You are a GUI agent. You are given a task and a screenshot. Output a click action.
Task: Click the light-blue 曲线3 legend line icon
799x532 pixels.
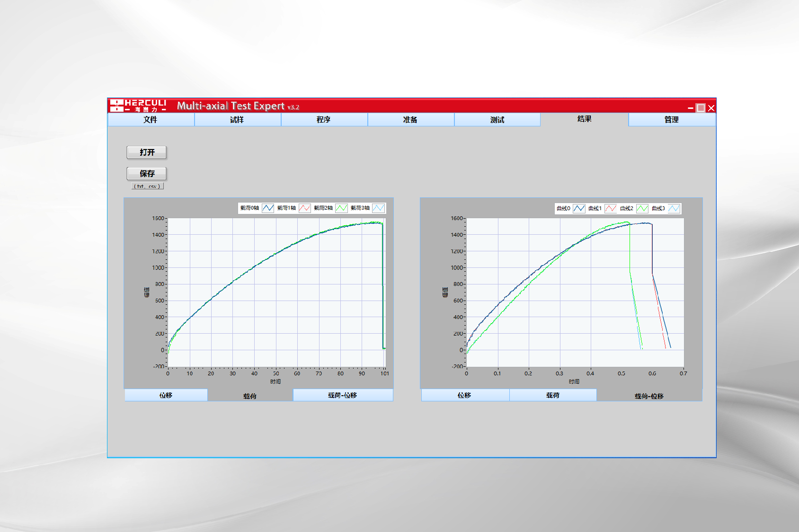674,209
